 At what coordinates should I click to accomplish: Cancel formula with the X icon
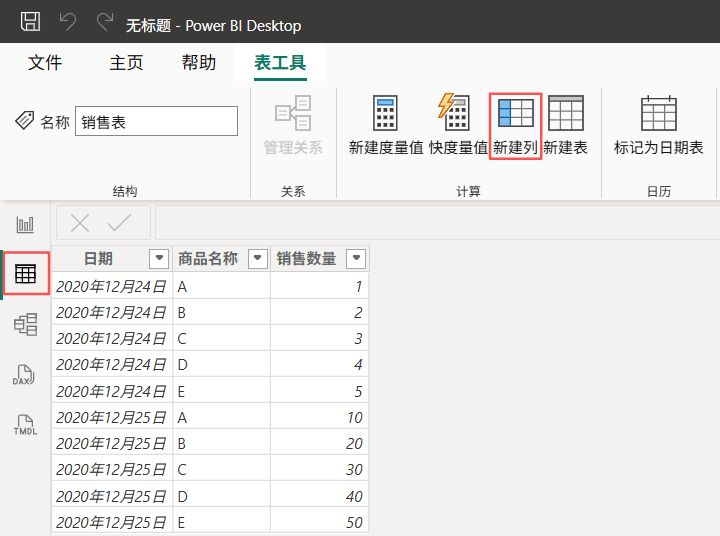point(80,223)
